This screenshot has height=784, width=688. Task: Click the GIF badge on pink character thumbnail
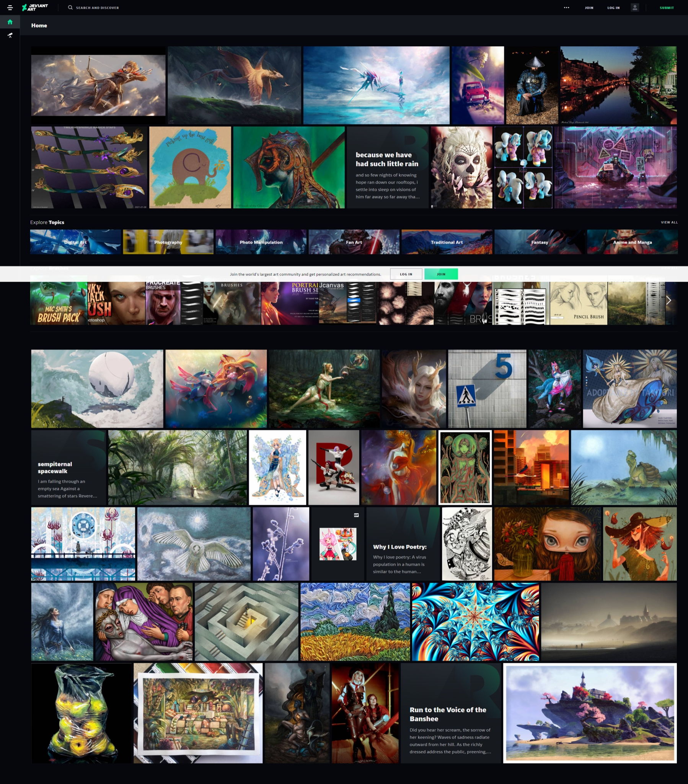(356, 515)
